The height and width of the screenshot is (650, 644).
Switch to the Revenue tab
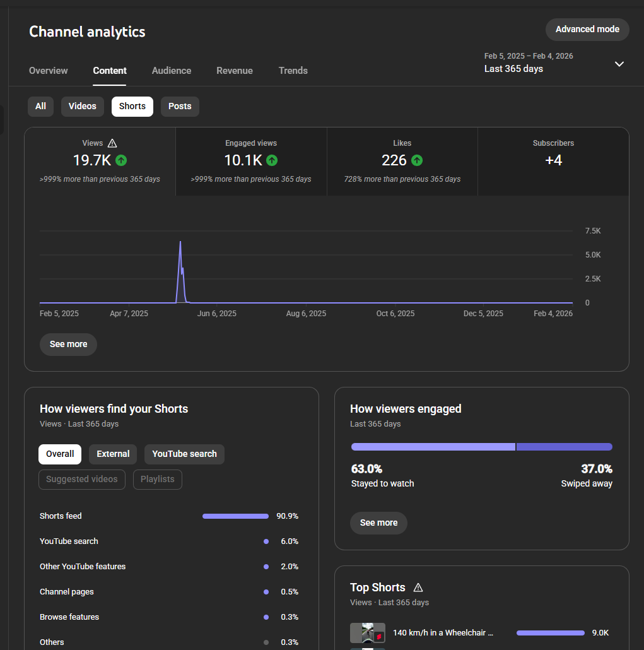(x=235, y=71)
